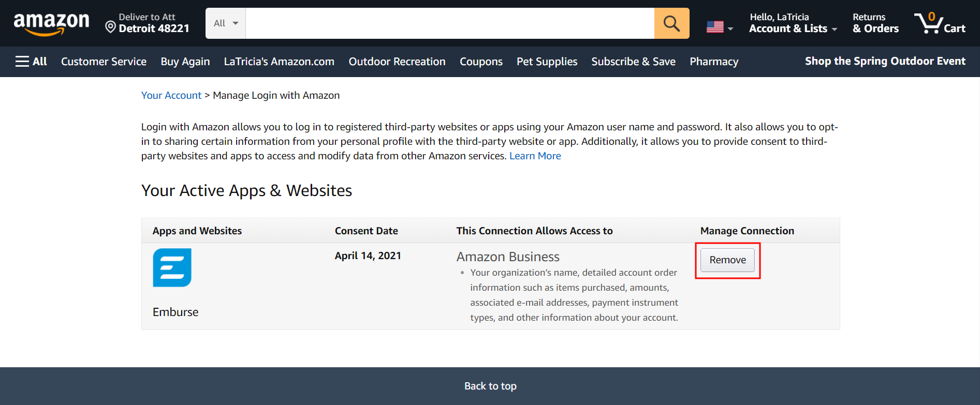Click the Emburse app logo

click(172, 267)
